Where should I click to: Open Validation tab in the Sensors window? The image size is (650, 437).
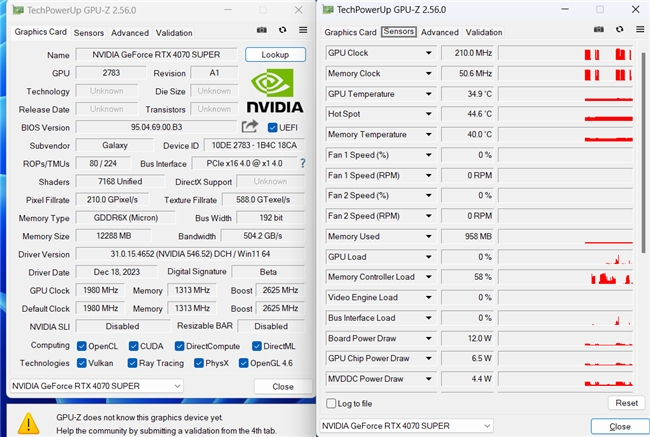[x=484, y=32]
